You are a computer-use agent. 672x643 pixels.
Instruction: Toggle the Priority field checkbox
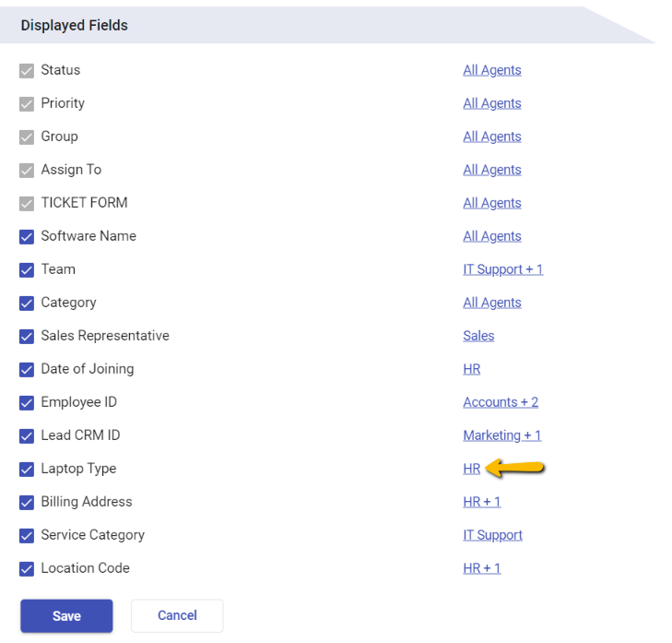point(27,104)
